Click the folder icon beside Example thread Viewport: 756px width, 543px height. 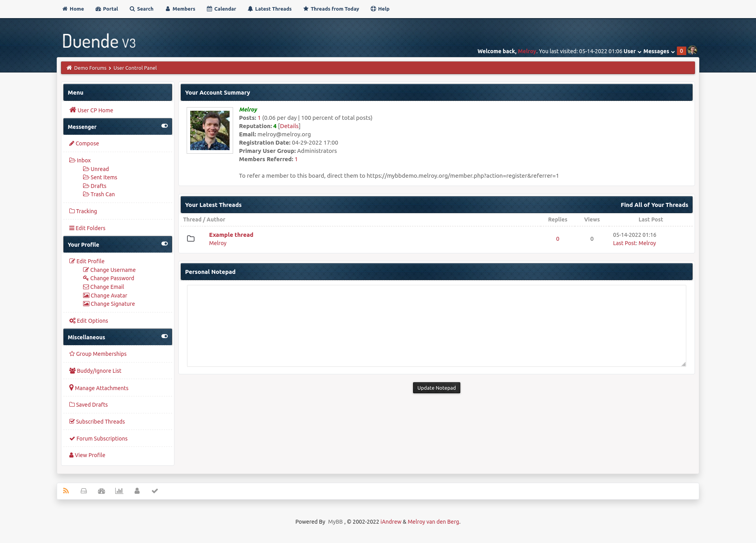(191, 239)
